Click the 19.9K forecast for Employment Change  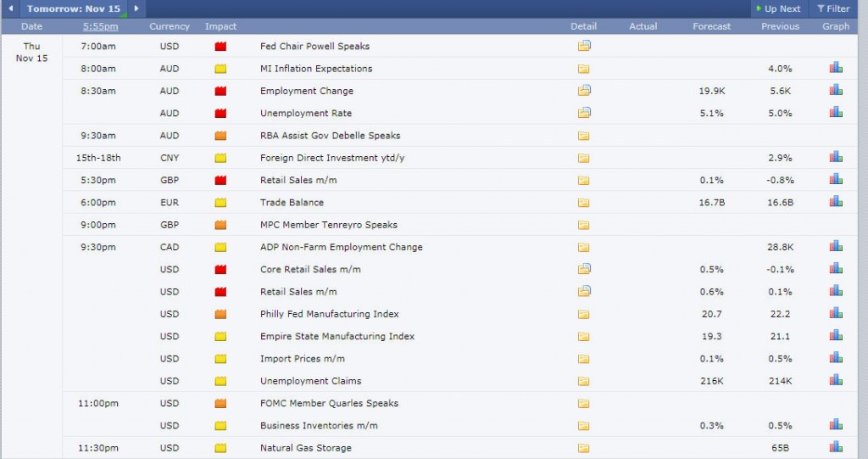pyautogui.click(x=711, y=91)
